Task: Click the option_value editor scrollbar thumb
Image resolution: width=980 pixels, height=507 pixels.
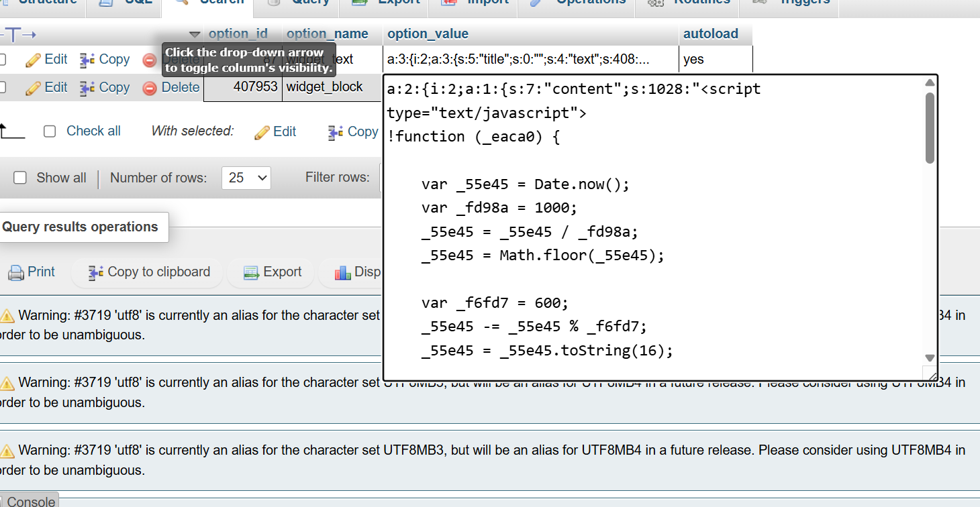Action: coord(930,127)
